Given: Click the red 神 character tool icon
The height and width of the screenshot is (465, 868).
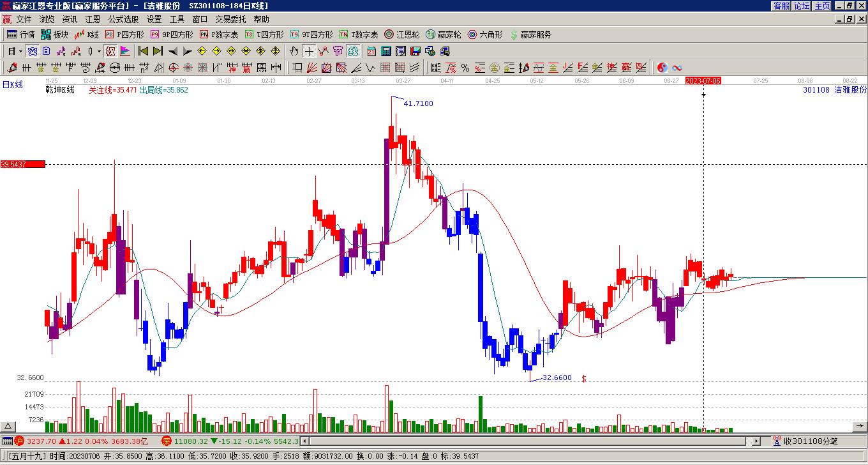Looking at the screenshot, I should [x=232, y=68].
